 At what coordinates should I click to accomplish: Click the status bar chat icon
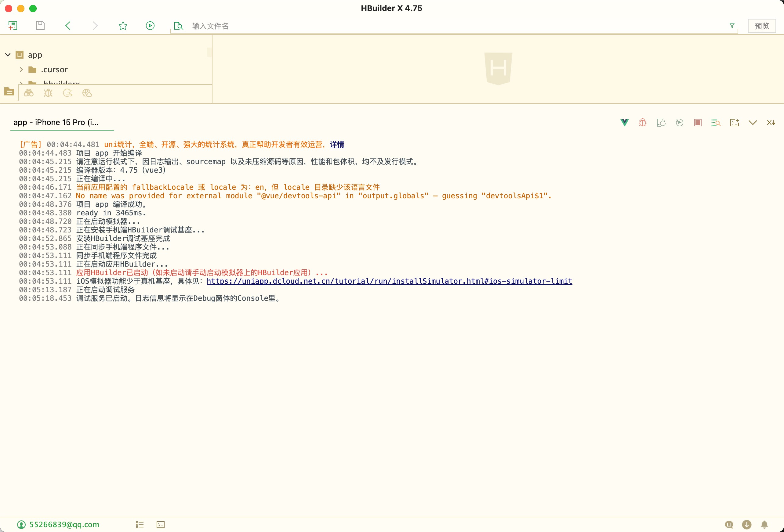pyautogui.click(x=729, y=525)
